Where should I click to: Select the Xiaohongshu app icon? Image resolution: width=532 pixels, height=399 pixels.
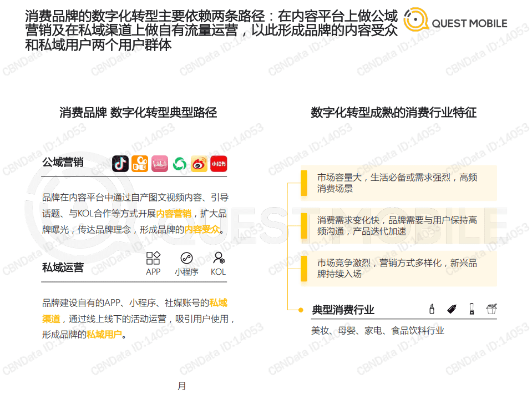(217, 163)
